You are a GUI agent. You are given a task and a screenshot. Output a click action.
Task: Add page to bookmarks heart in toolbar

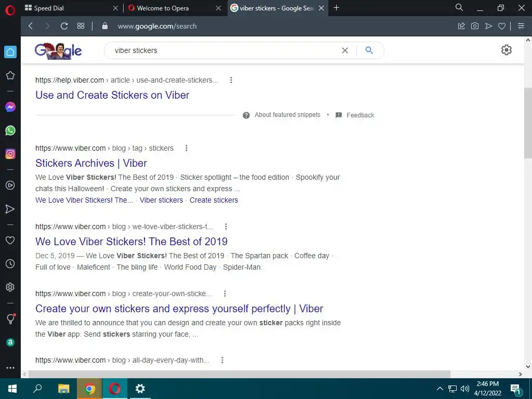[502, 26]
